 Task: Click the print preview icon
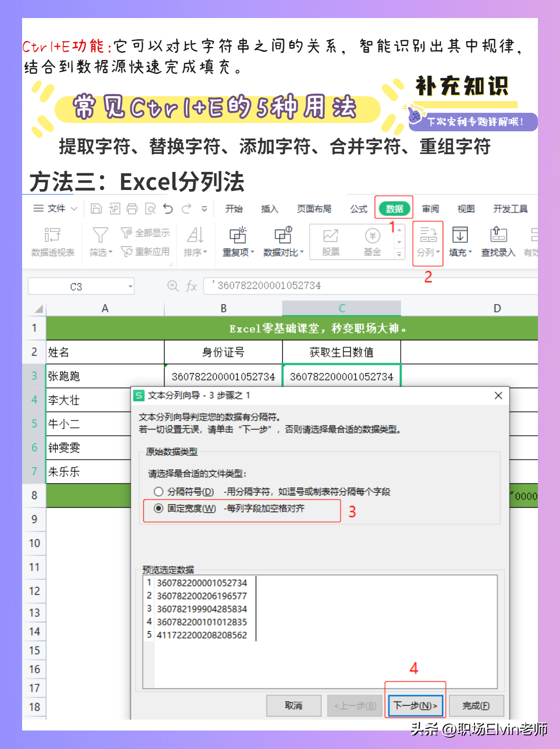click(150, 208)
